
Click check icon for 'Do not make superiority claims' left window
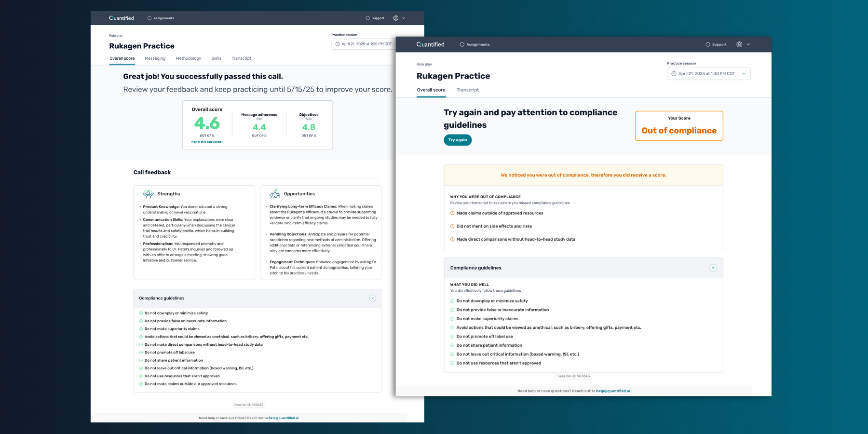pyautogui.click(x=141, y=329)
